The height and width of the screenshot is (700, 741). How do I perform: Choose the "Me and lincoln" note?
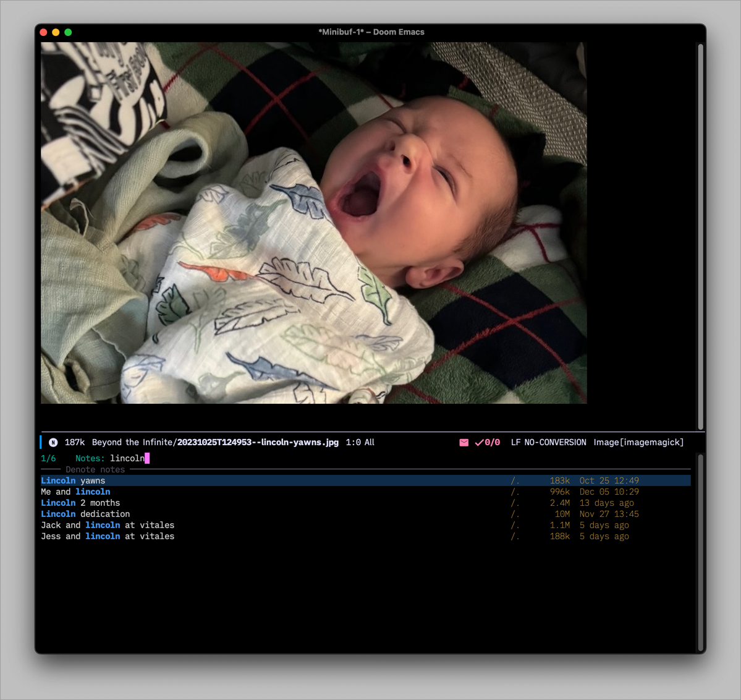click(75, 492)
